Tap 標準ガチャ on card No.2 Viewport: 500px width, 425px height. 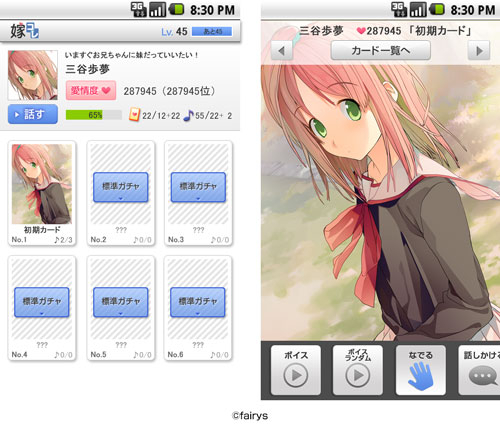point(121,187)
